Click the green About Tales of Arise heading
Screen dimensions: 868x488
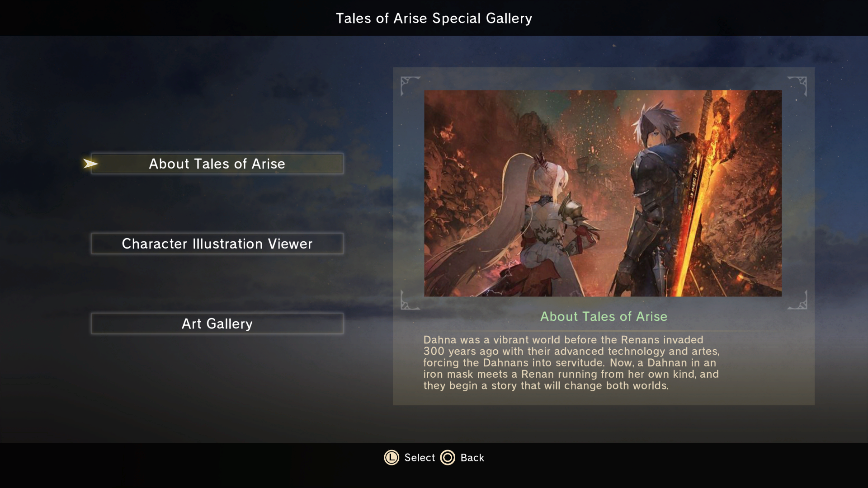pyautogui.click(x=604, y=316)
